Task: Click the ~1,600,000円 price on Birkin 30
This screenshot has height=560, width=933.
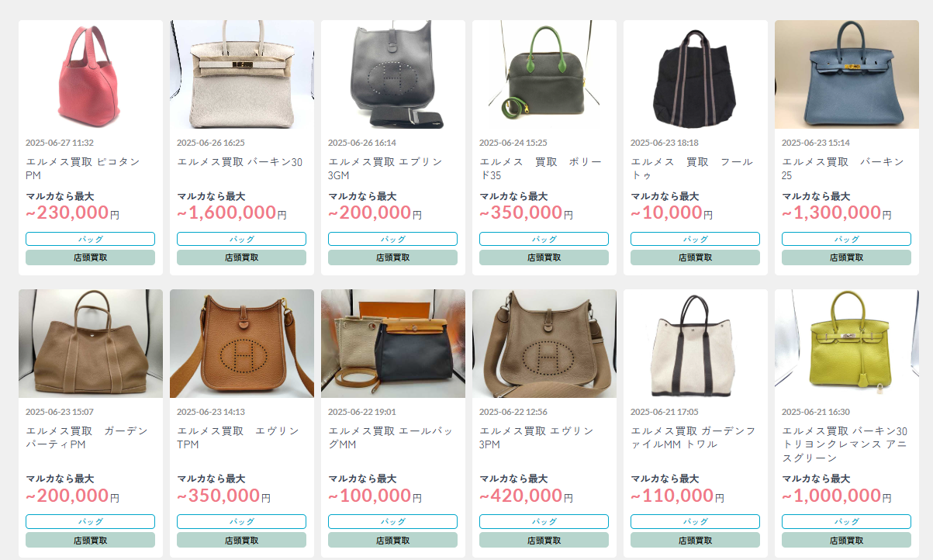Action: click(x=232, y=213)
